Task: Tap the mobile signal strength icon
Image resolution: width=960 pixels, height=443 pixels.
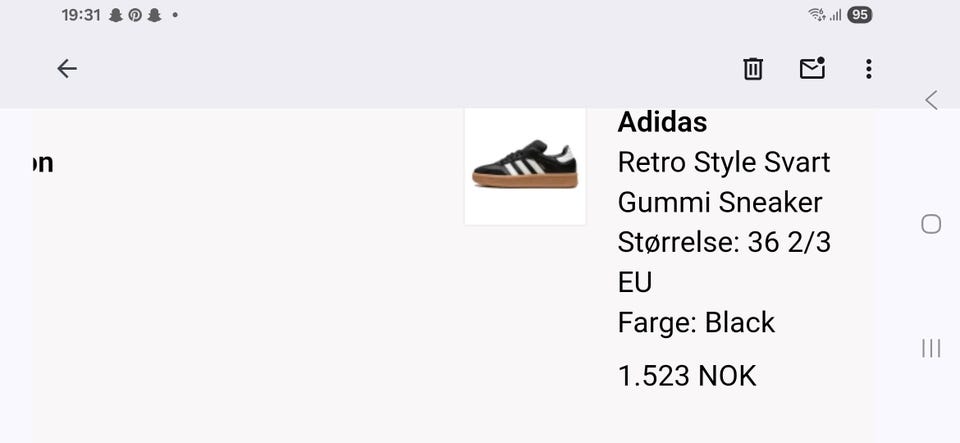Action: click(x=835, y=15)
